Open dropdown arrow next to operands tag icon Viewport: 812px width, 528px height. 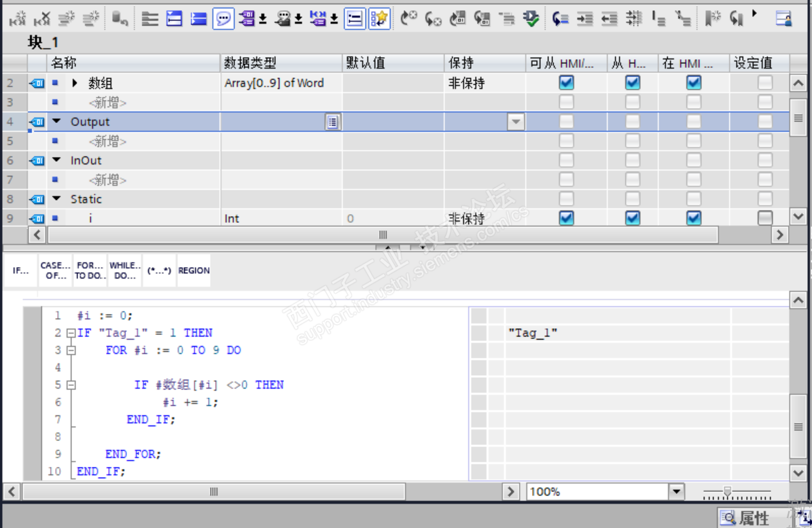coord(263,20)
